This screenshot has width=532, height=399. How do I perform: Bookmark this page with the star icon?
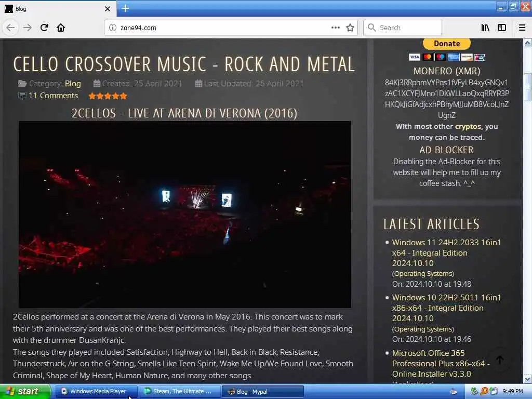[350, 28]
